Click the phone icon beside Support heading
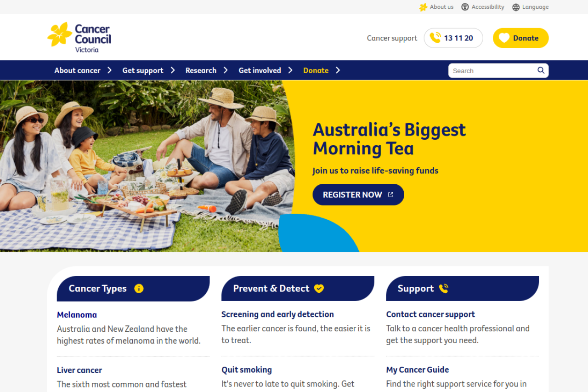 (x=443, y=288)
